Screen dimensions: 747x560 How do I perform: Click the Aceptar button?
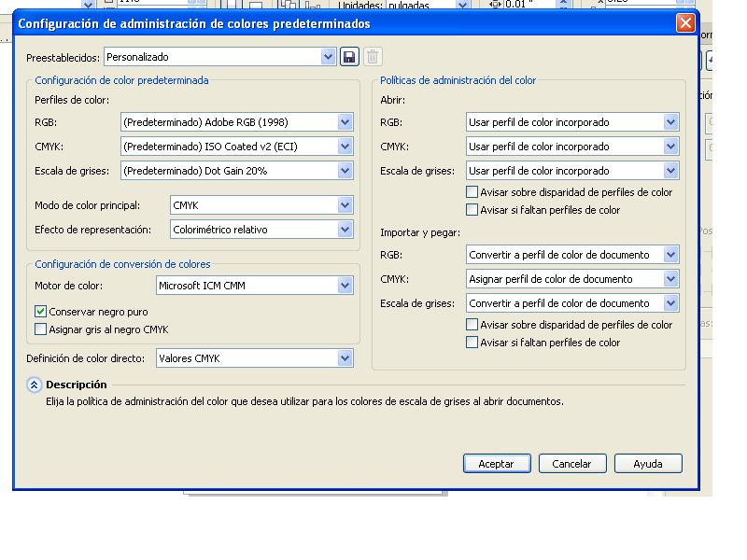(x=497, y=463)
